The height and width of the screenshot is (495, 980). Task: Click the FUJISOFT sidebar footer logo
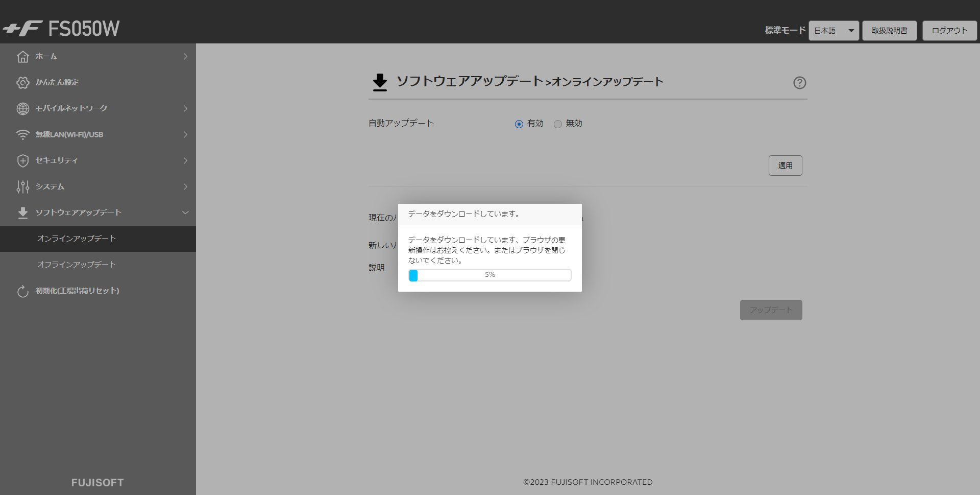tap(97, 483)
